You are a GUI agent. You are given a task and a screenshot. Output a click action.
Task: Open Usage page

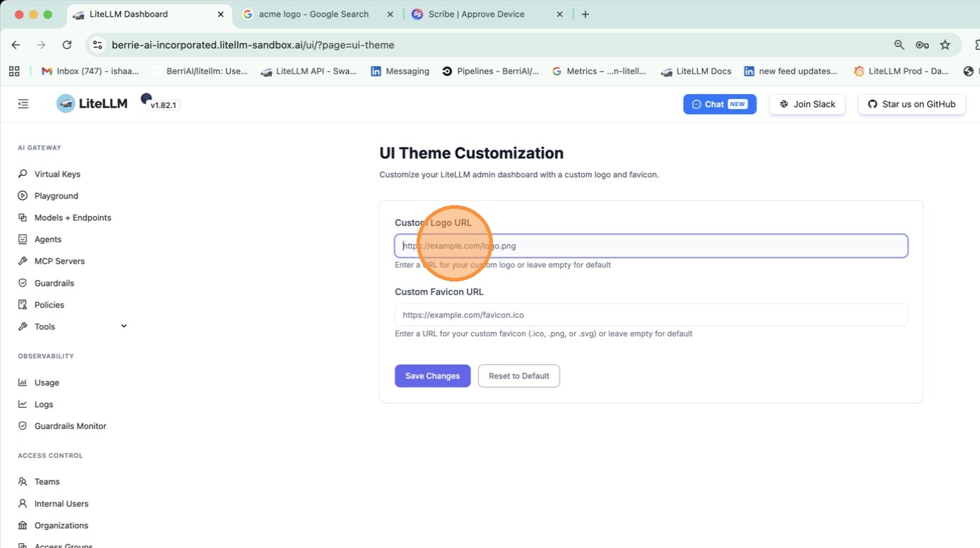(x=47, y=383)
